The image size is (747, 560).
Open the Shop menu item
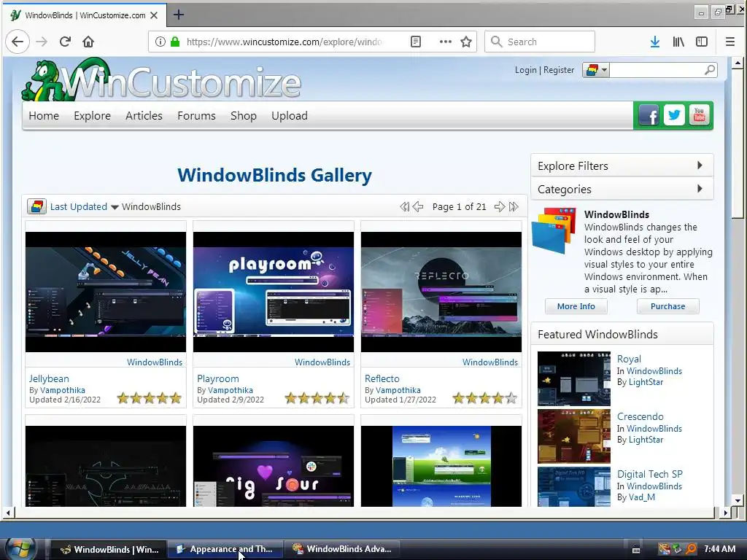244,116
